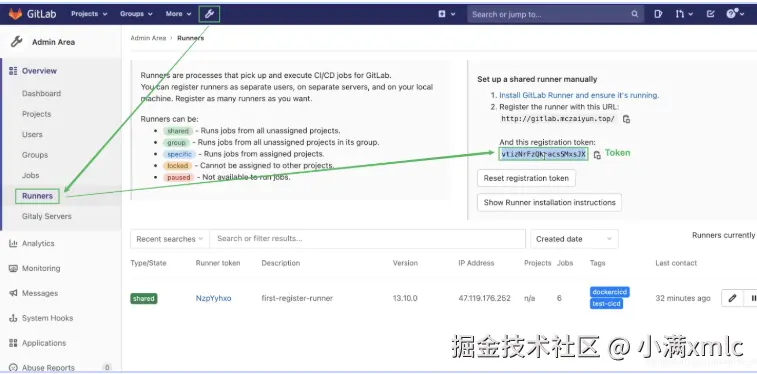Viewport: 757px width, 374px height.
Task: Click Show Runner installation instructions button
Action: [549, 203]
